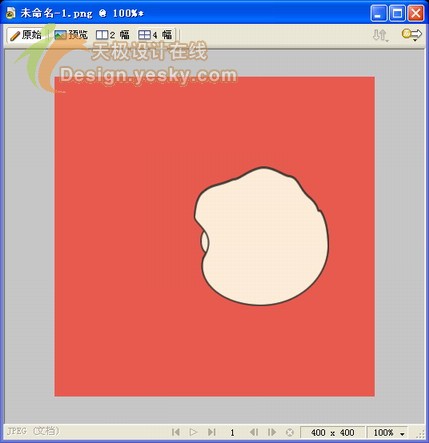Switch to the 原始 (Original) view tab

(x=26, y=35)
